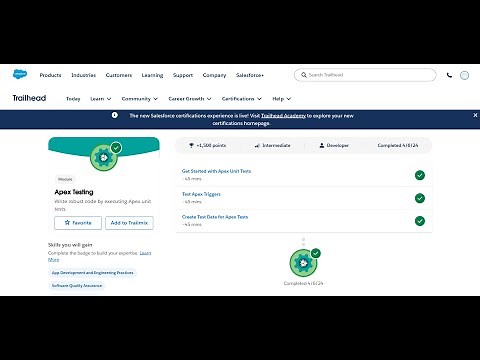Open the Learning menu

click(x=152, y=75)
